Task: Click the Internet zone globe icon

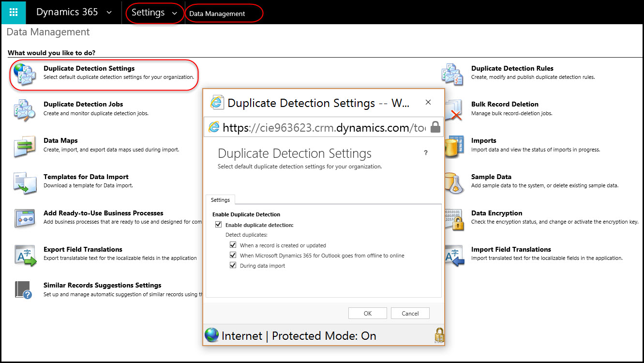Action: point(211,335)
